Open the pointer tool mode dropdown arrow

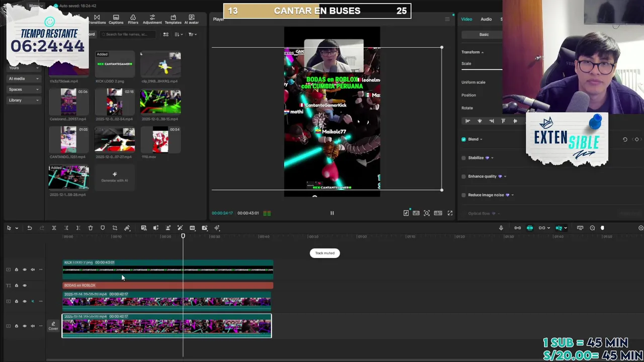(16, 228)
